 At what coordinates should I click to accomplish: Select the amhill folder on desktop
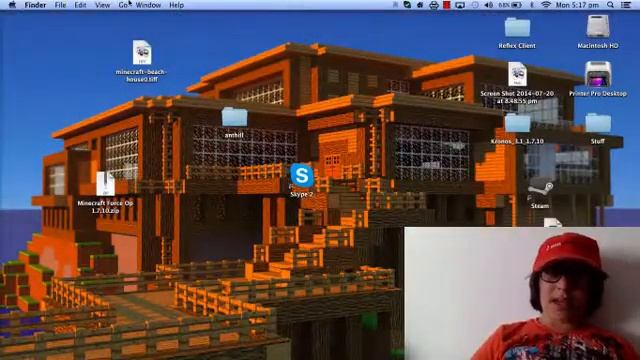coord(234,117)
